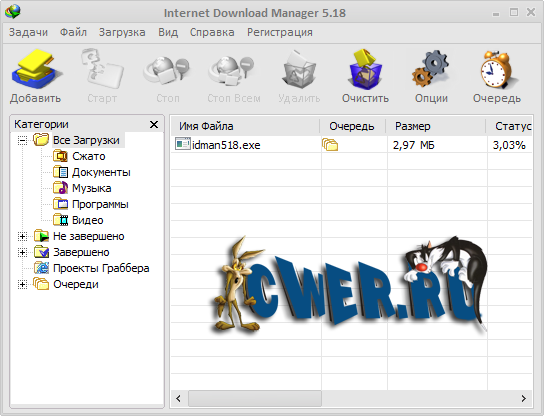
Task: Click the Очистить recycle bin icon
Action: click(x=365, y=69)
